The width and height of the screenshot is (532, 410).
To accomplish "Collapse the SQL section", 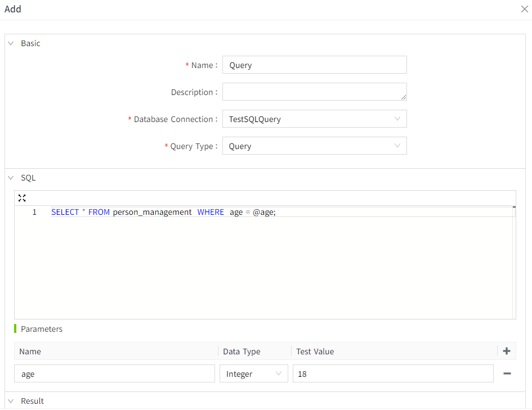I will (x=11, y=178).
